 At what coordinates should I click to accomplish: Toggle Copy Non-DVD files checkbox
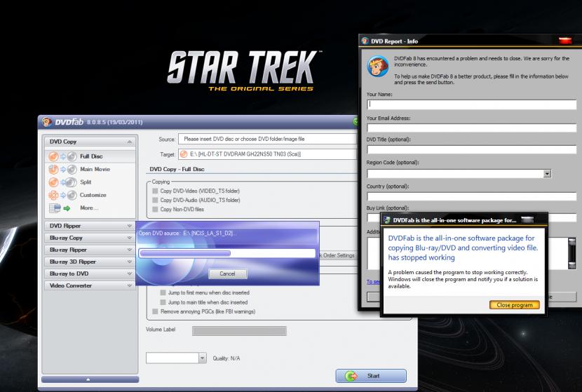point(155,210)
